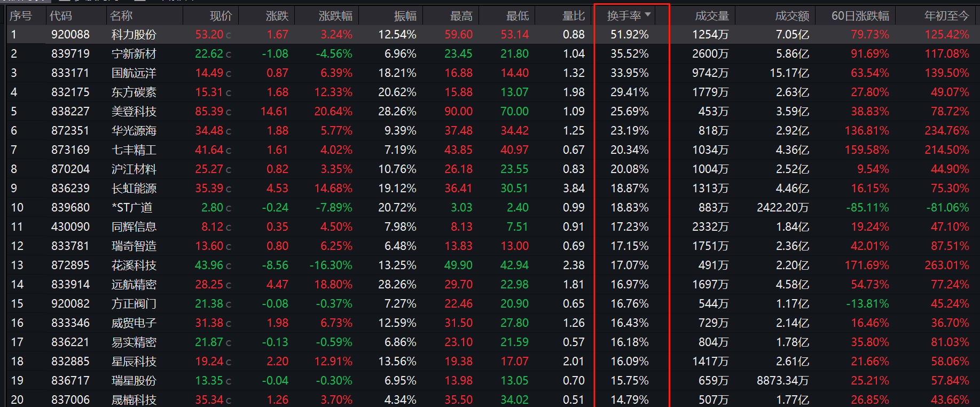This screenshot has height=407, width=980.
Task: Click turnover rate value 51.92%
Action: (x=630, y=35)
